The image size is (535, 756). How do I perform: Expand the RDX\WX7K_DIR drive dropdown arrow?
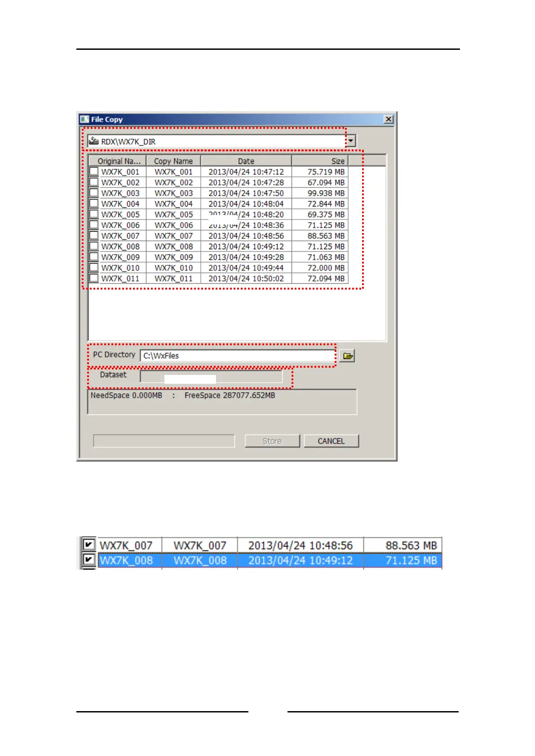351,141
